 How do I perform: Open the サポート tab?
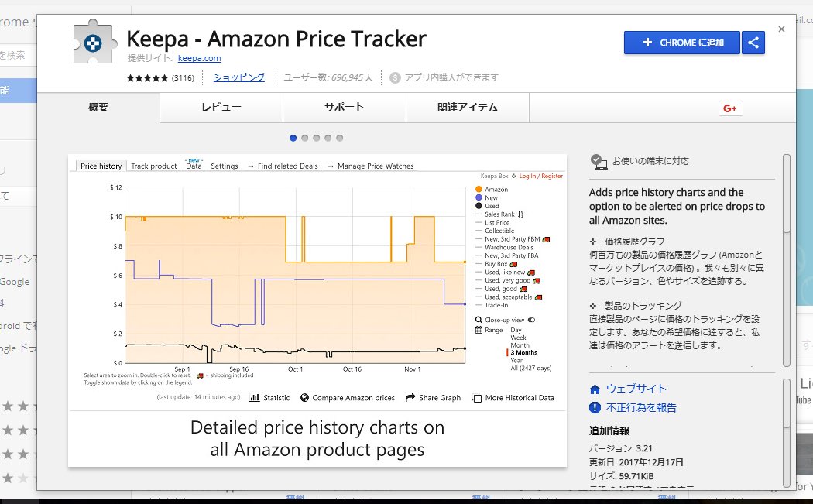[345, 108]
